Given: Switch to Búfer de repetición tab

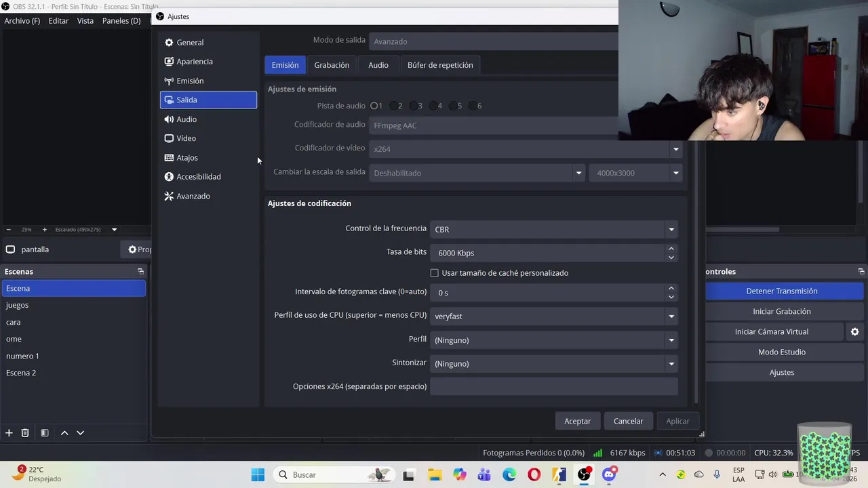Looking at the screenshot, I should (440, 65).
